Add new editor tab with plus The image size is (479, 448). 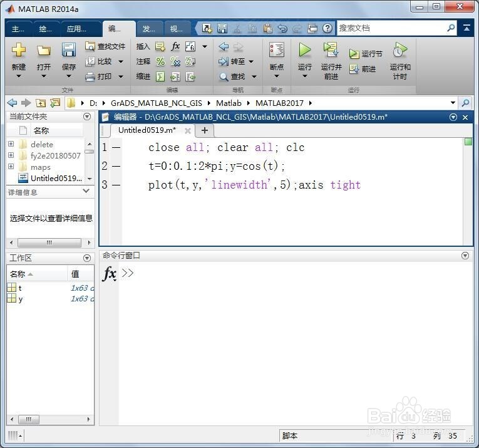tap(205, 130)
